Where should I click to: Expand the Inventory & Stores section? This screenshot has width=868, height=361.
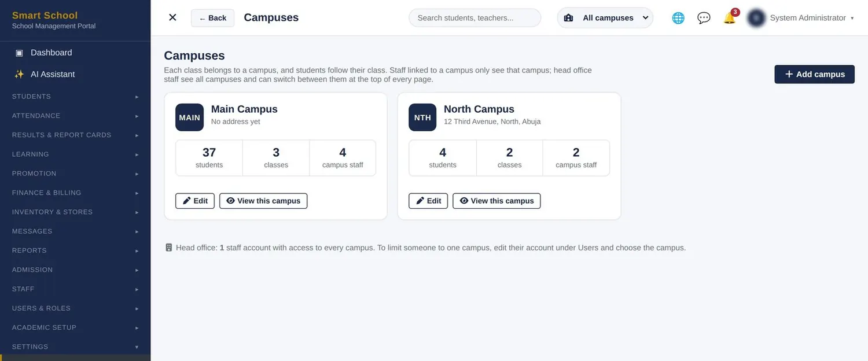[x=75, y=212]
